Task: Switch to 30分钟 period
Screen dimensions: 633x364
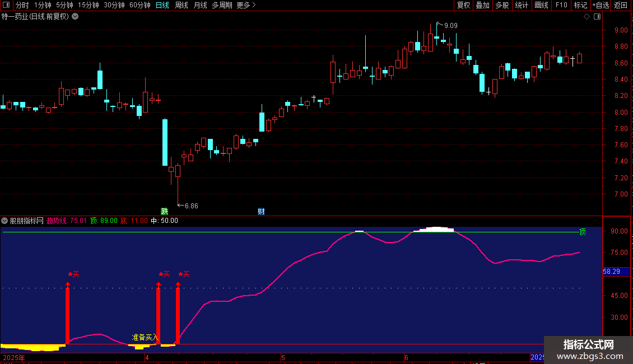Action: tap(114, 5)
